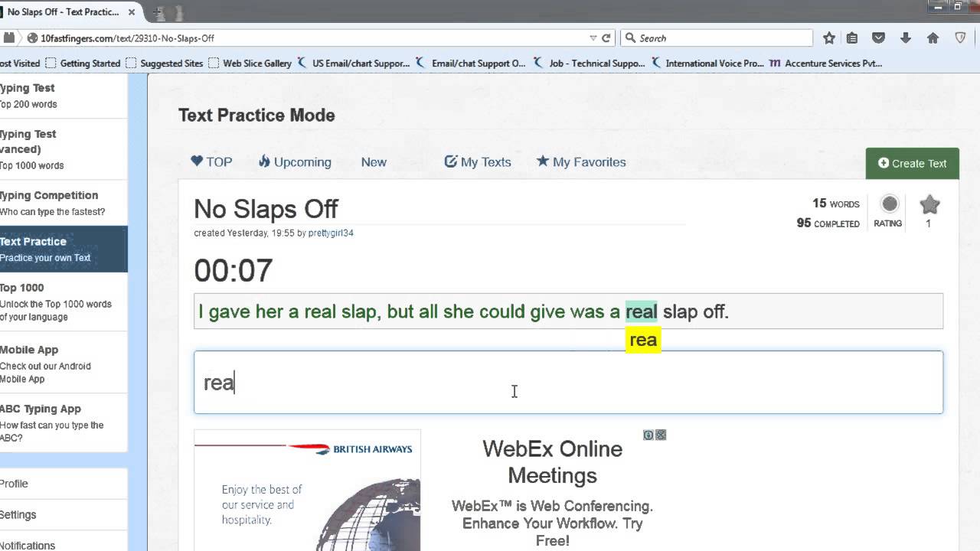Click the edit icon beside My Texts

coord(450,161)
